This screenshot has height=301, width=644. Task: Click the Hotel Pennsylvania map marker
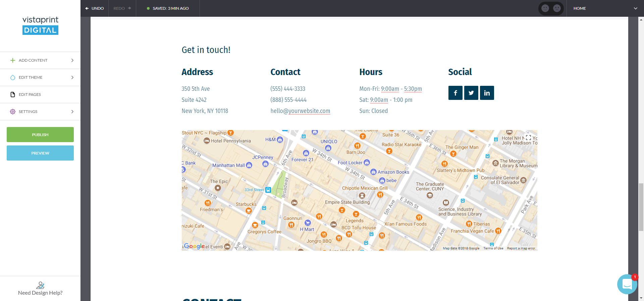(x=207, y=141)
